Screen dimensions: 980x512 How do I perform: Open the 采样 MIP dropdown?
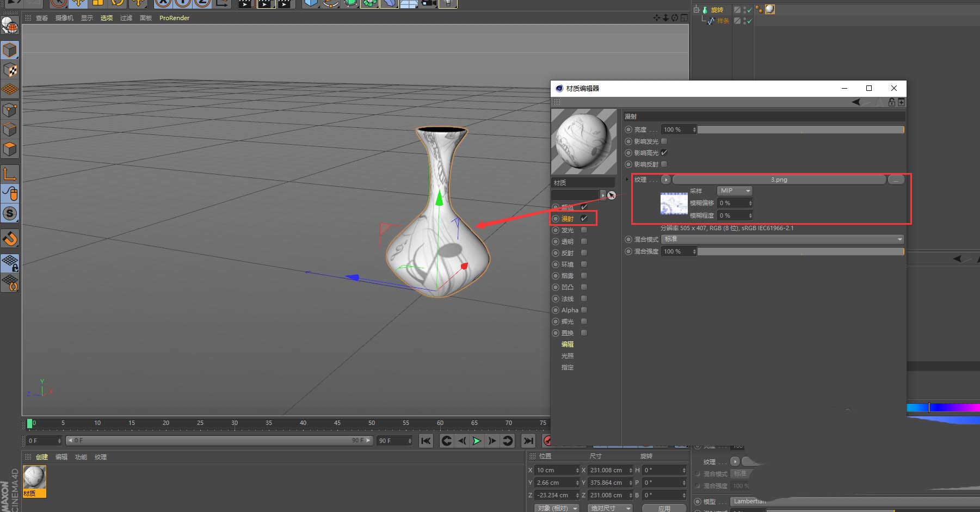pyautogui.click(x=734, y=191)
